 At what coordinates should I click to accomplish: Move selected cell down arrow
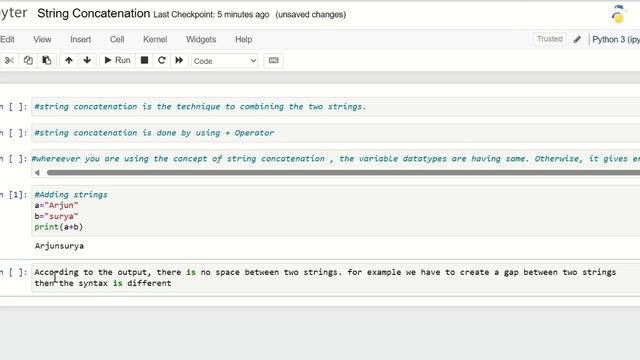87,61
